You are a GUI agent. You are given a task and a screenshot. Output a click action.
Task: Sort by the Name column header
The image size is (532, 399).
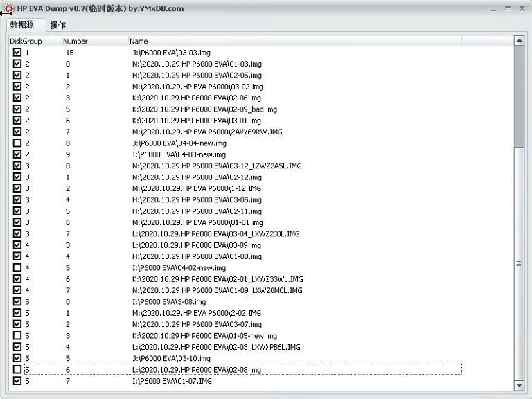(x=295, y=41)
